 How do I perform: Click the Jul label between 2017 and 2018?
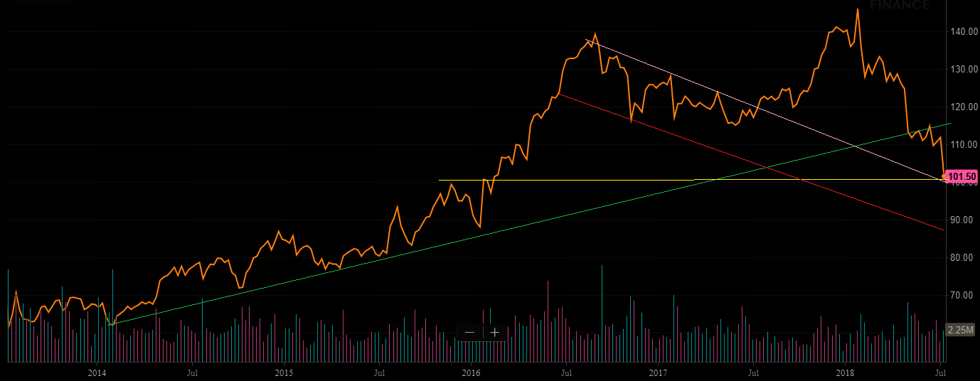click(754, 372)
